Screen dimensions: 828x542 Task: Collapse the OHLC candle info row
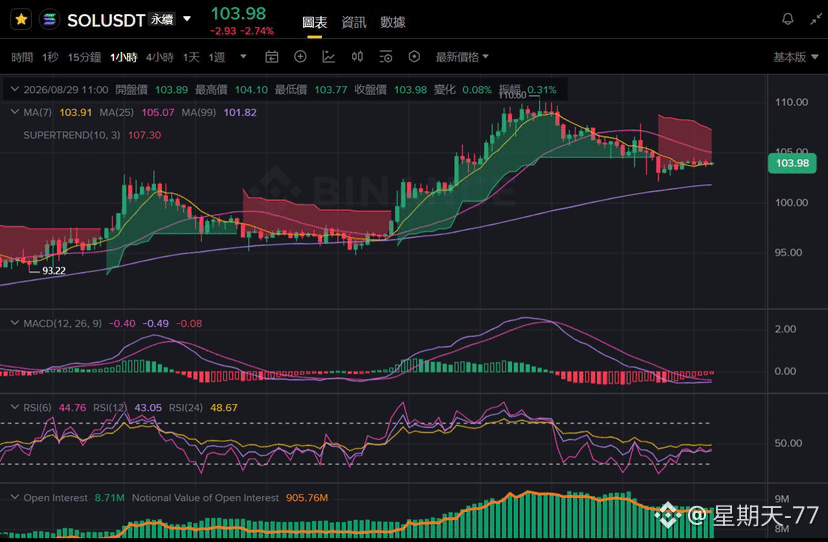[15, 89]
